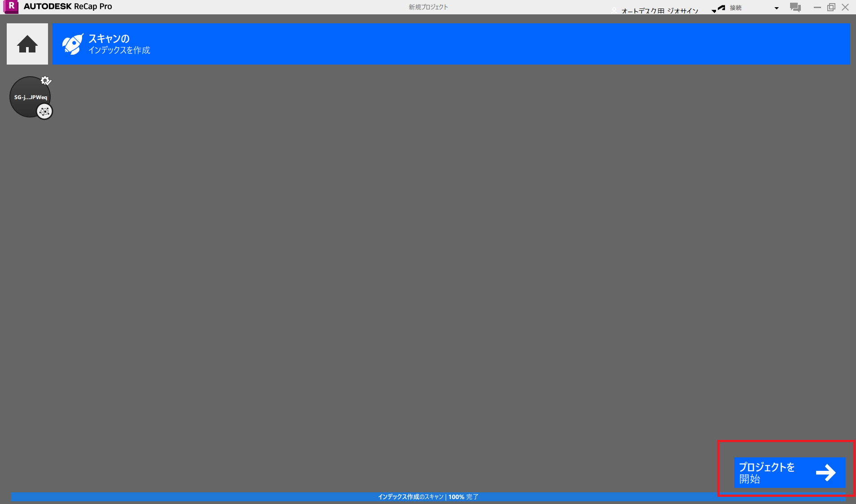The height and width of the screenshot is (504, 856).
Task: Click the ReCap Pro R logo
Action: pos(11,7)
